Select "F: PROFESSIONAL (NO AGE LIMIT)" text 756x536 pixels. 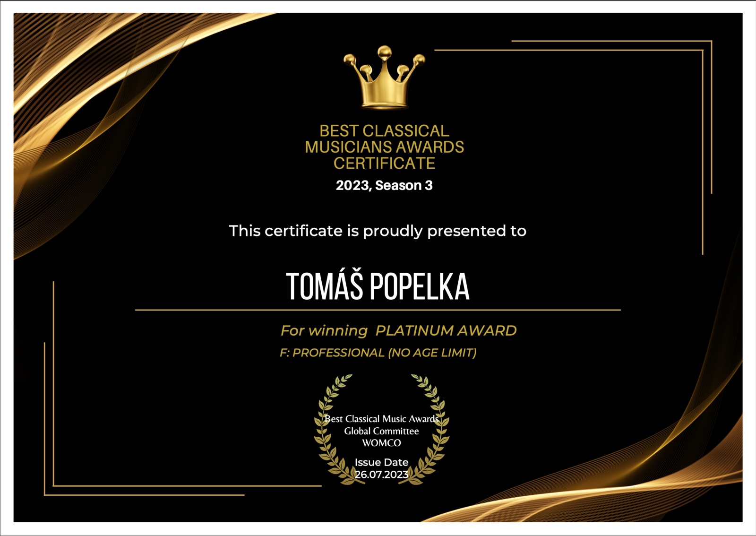pyautogui.click(x=378, y=353)
